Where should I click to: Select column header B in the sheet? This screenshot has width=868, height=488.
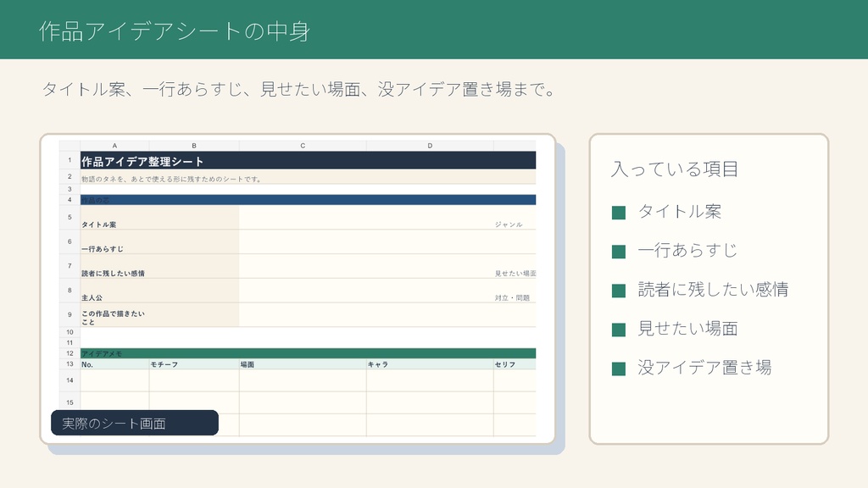point(194,146)
